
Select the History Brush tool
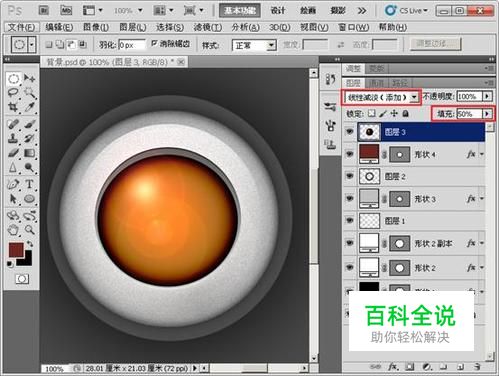coord(29,138)
